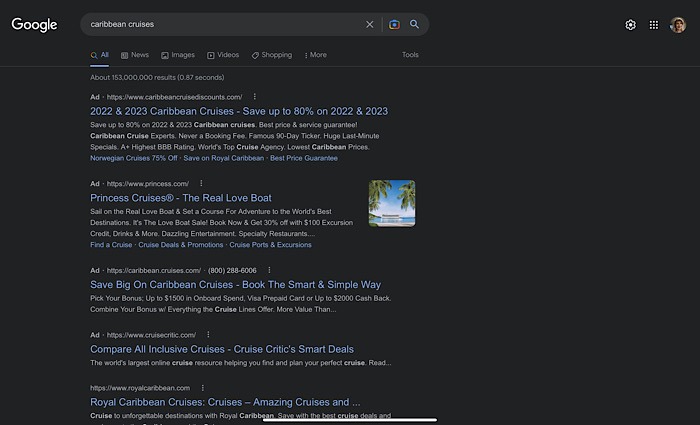The height and width of the screenshot is (425, 700).
Task: Open the options menu for the caribbeancruisediscounts.com ad
Action: coord(254,96)
